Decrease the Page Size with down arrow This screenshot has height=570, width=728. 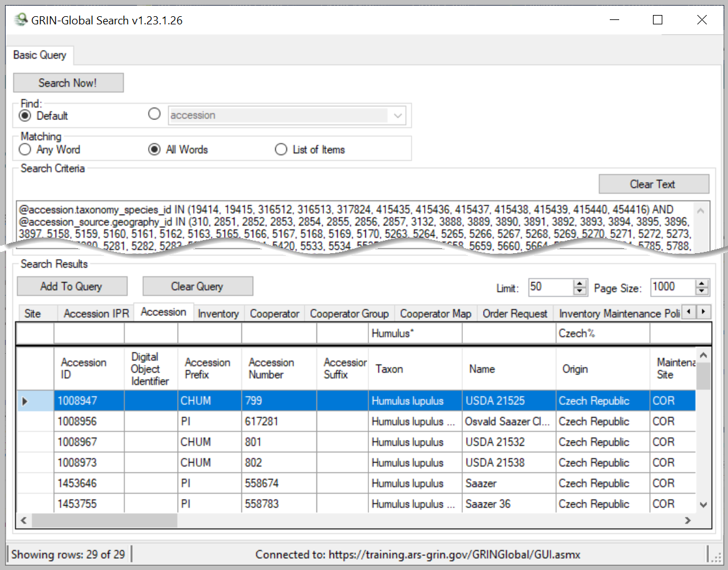[702, 292]
